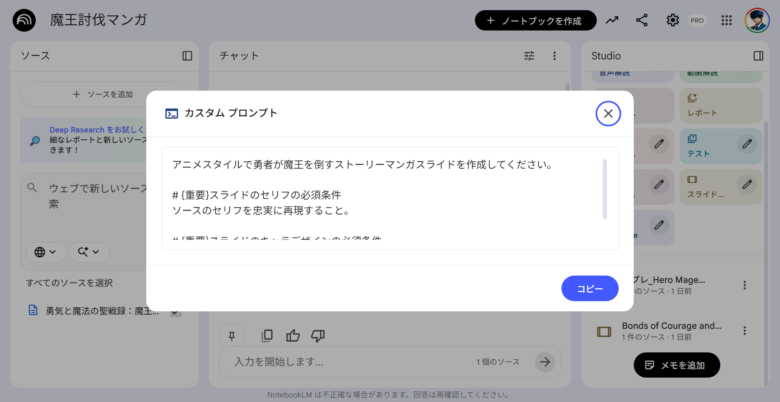Collapse the Studio panel
The image size is (780, 402).
coord(758,56)
